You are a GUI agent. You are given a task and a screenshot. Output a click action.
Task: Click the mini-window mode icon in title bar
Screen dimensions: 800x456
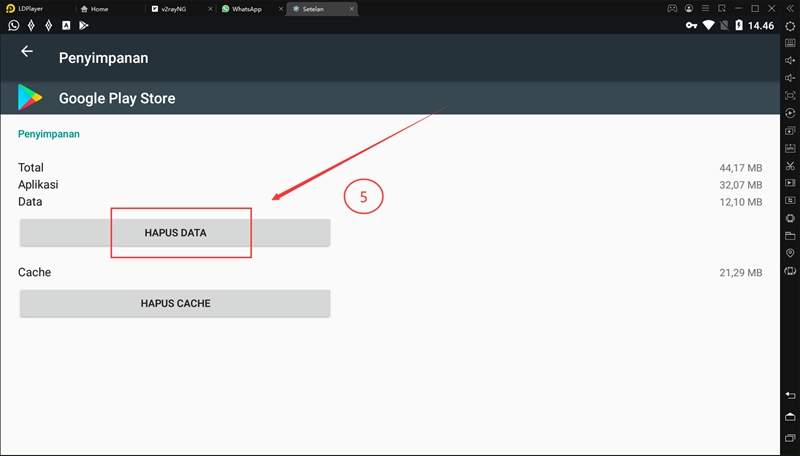pyautogui.click(x=721, y=8)
